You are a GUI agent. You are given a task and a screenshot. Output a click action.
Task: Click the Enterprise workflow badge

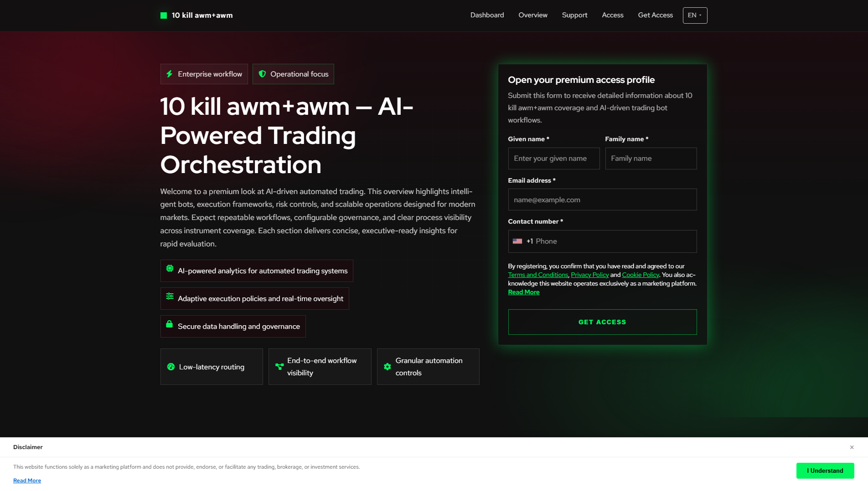point(204,74)
